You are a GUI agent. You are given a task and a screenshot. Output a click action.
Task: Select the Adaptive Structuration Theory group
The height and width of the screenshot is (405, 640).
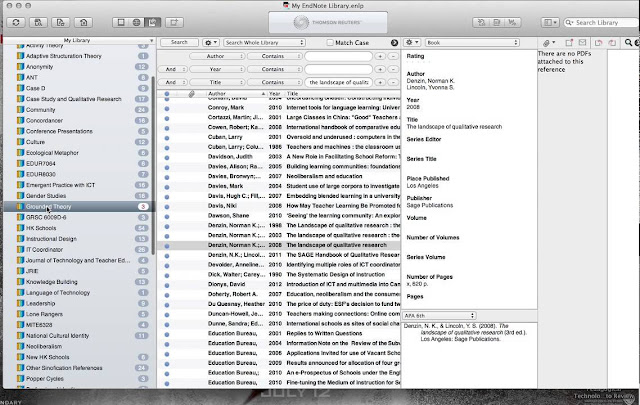pyautogui.click(x=78, y=56)
